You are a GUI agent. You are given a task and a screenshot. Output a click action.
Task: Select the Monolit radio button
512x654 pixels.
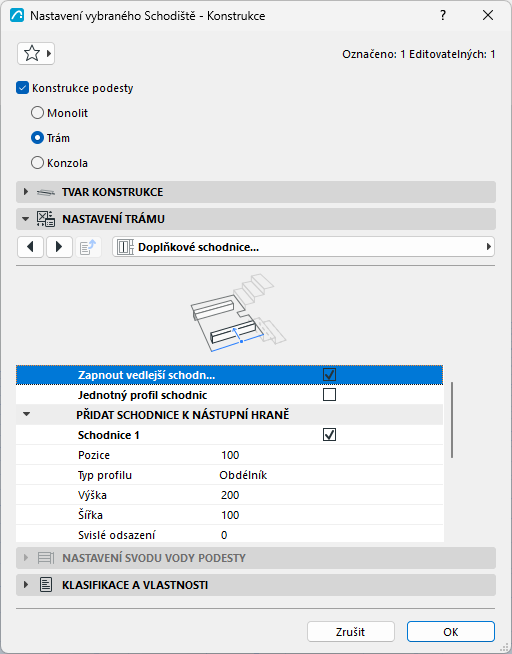[x=38, y=113]
